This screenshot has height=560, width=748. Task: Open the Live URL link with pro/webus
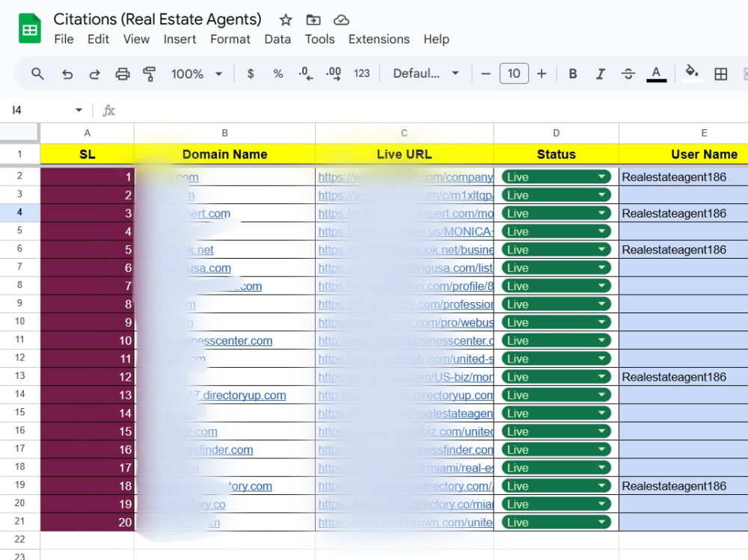tap(405, 322)
